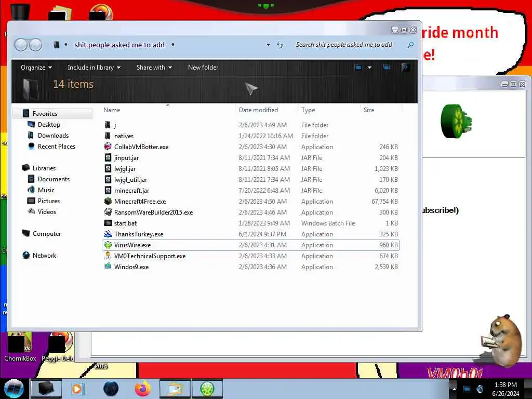532x399 pixels.
Task: Click the address bar folder path text
Action: coord(119,45)
